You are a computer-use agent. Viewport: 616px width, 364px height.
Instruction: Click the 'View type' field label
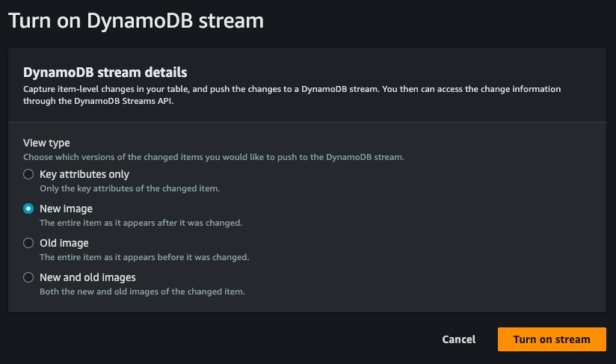pyautogui.click(x=46, y=143)
